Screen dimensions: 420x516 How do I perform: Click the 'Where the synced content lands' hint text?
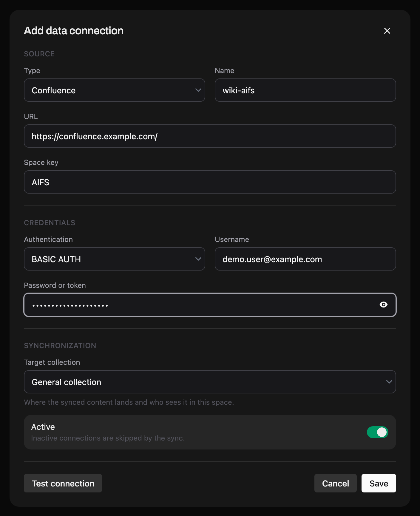(129, 402)
